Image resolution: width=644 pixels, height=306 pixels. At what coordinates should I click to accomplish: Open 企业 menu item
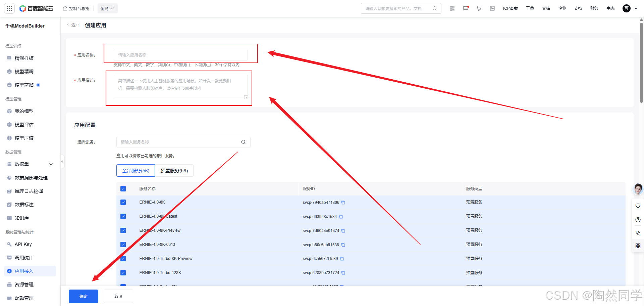[562, 8]
